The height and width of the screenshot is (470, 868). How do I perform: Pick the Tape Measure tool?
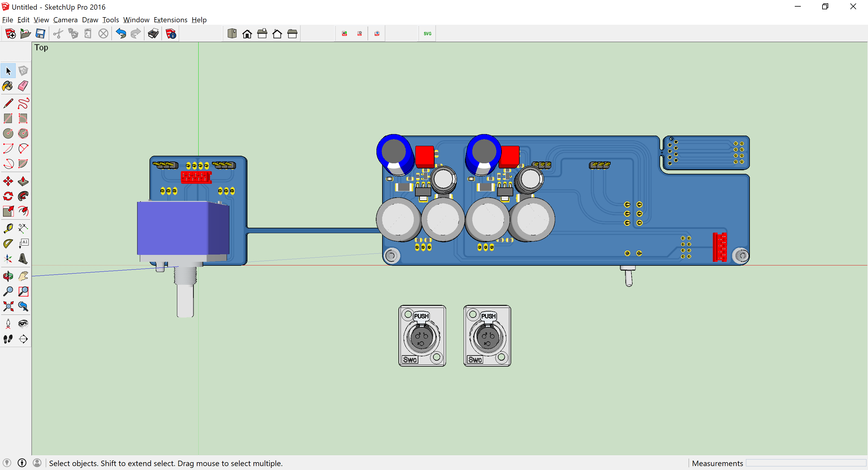coord(8,228)
